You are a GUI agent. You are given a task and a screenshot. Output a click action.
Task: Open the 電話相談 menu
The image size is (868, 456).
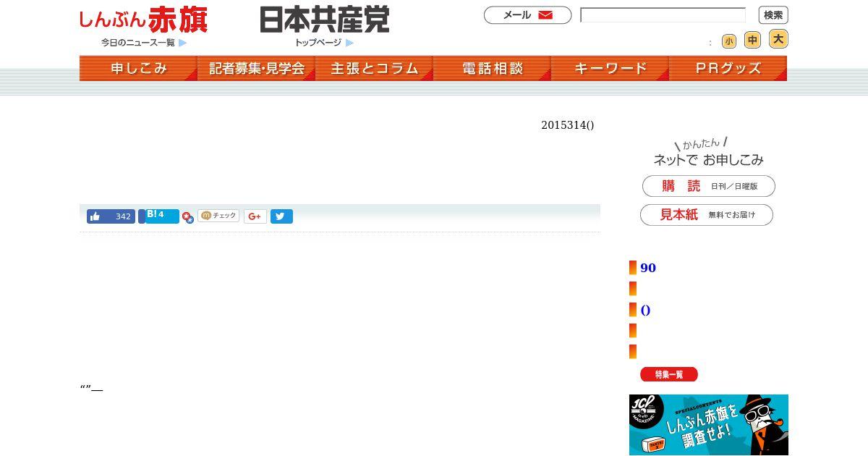coord(492,69)
